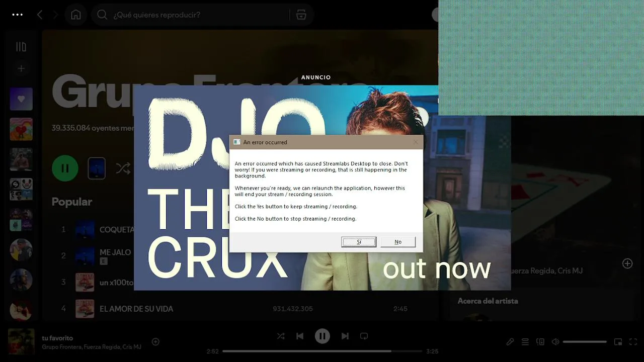Click the Sí button in error dialog
Screen dimensions: 644x362
pos(359,242)
